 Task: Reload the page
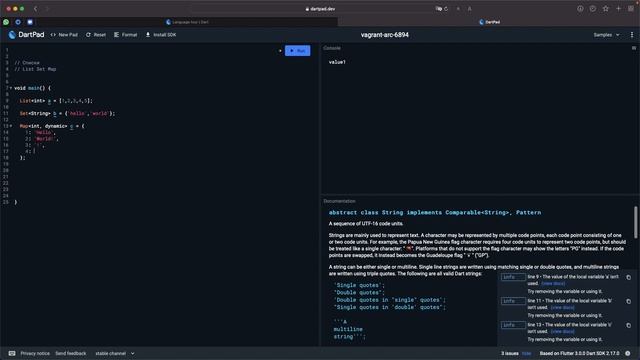[x=446, y=9]
